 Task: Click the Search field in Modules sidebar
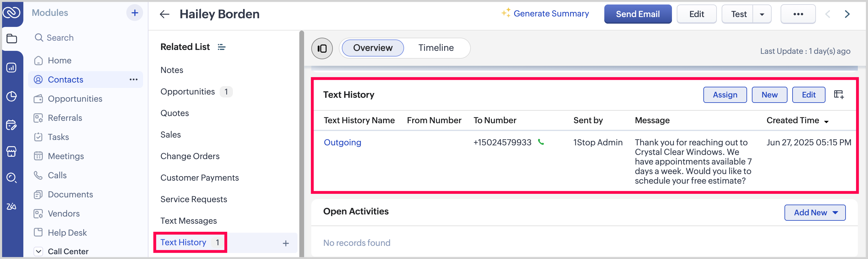coord(60,38)
